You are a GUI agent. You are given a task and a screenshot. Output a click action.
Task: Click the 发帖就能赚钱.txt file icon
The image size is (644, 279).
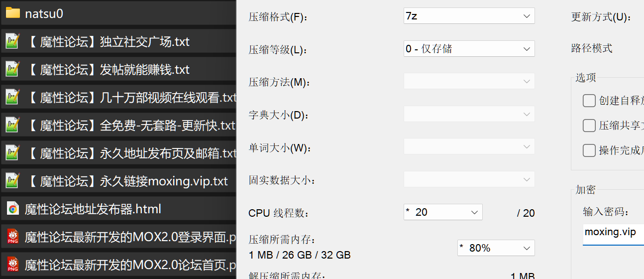tap(13, 69)
